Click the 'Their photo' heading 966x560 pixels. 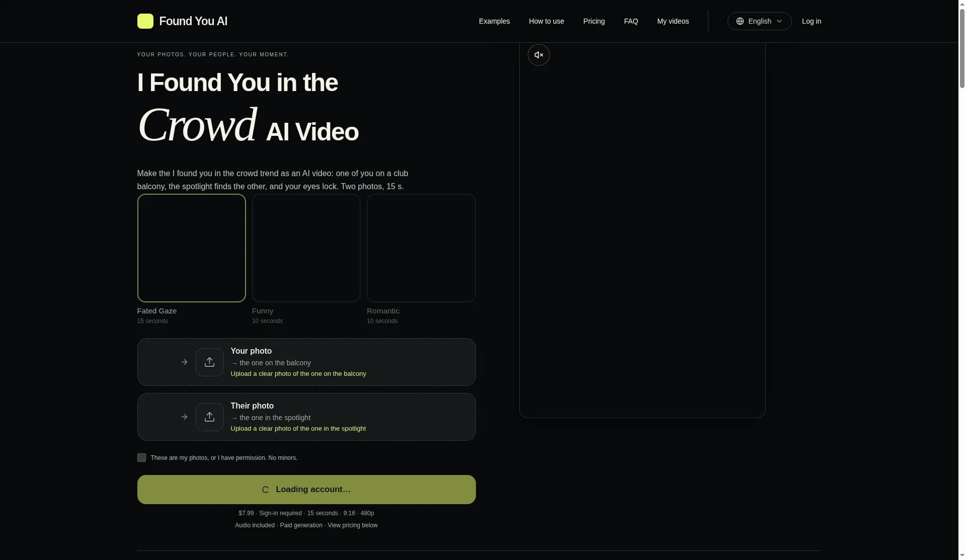click(x=252, y=406)
